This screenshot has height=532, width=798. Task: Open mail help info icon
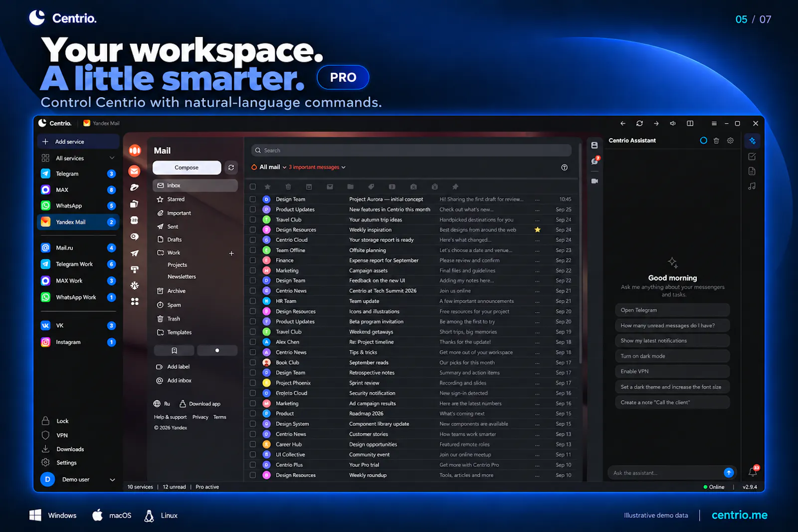click(564, 168)
